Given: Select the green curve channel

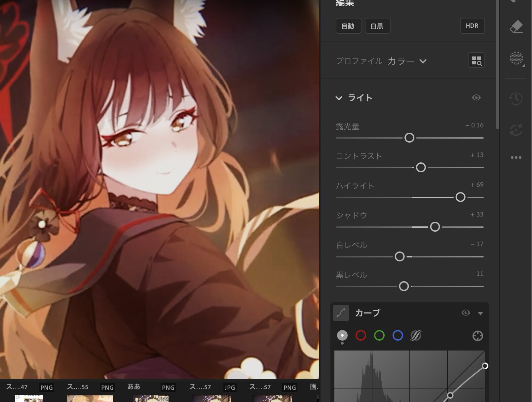Looking at the screenshot, I should [x=379, y=336].
